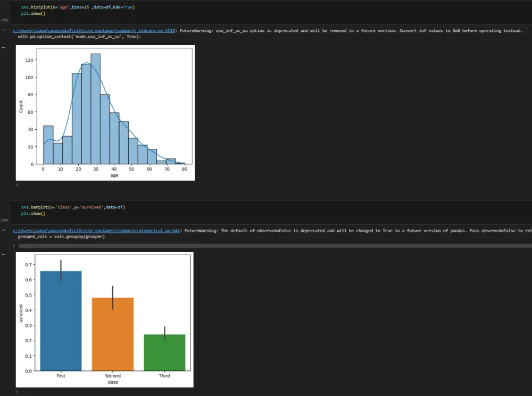Click the 'age' x-axis label of histogram
This screenshot has width=532, height=396.
[114, 175]
